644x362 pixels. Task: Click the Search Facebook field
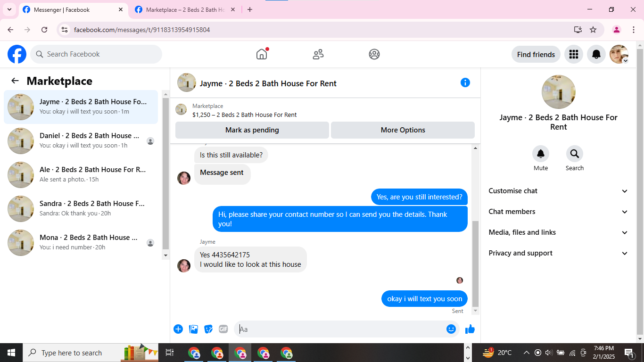click(96, 54)
